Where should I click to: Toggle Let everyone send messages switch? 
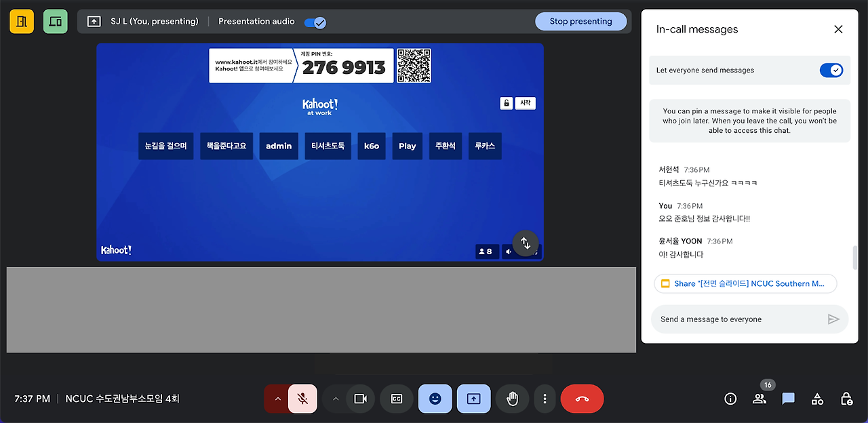click(831, 70)
